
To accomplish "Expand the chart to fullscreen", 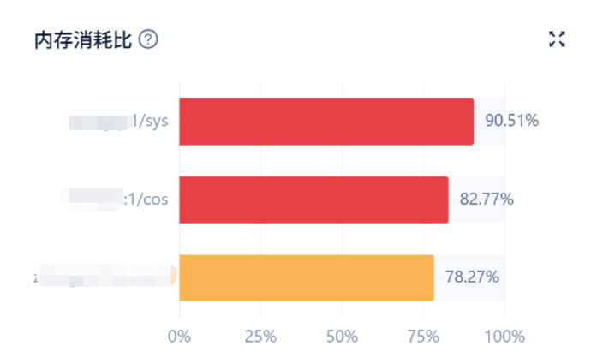I will (557, 39).
